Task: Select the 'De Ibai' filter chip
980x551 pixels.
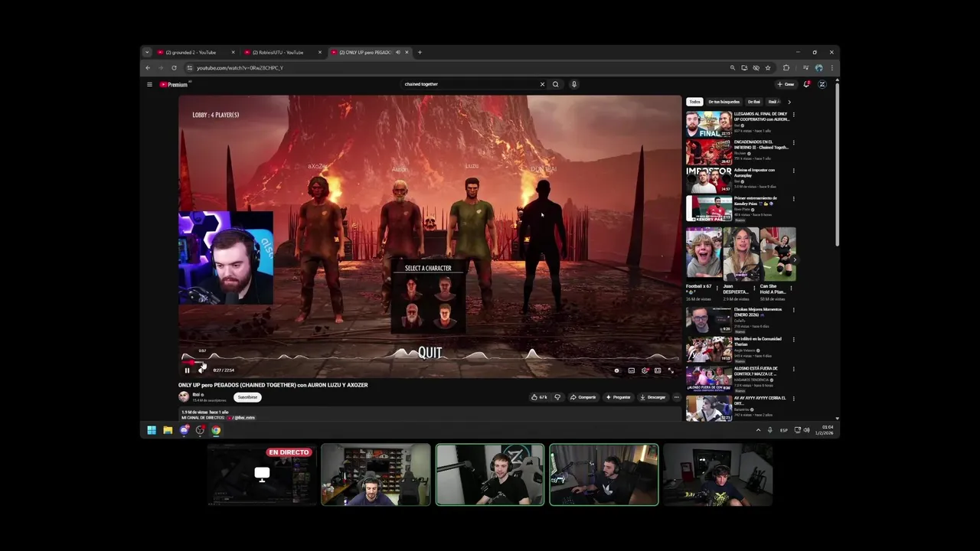Action: pos(754,102)
